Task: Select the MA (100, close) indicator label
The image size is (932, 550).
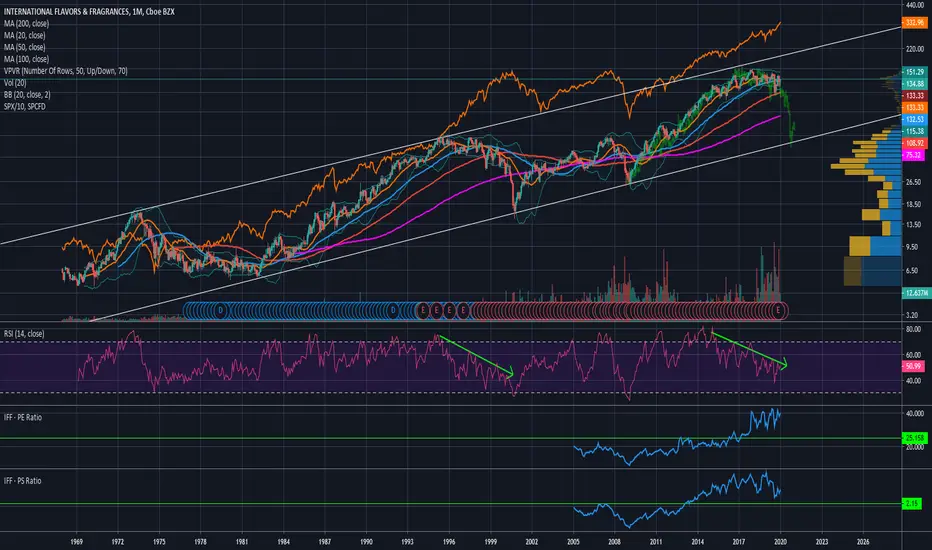Action: [x=26, y=59]
